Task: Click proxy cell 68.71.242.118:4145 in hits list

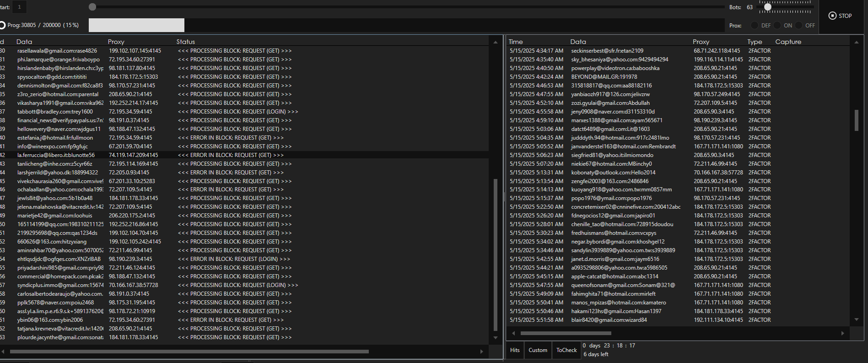Action: (717, 51)
